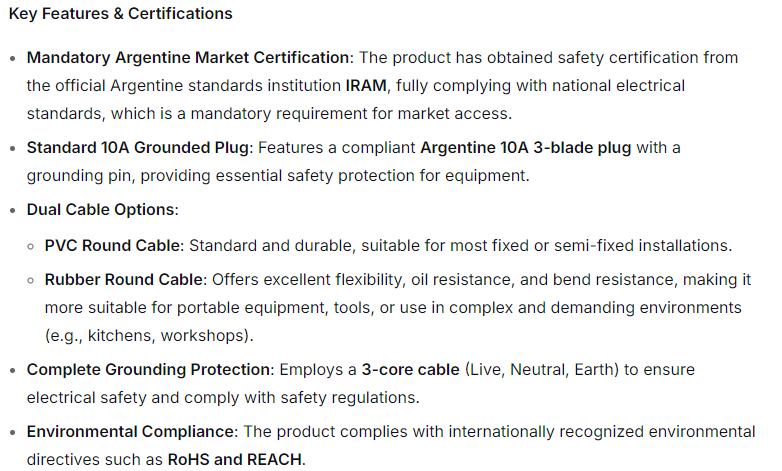
Task: Click the bold '3-core cable' phrase
Action: point(410,369)
